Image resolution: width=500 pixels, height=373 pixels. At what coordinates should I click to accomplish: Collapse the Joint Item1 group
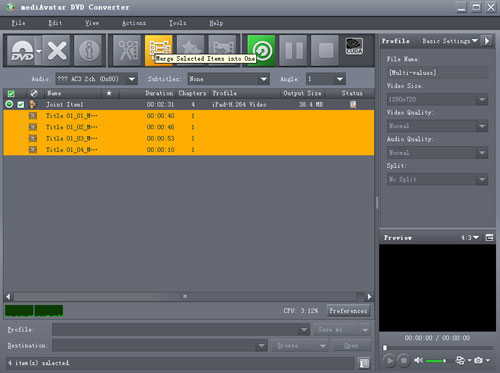click(9, 104)
